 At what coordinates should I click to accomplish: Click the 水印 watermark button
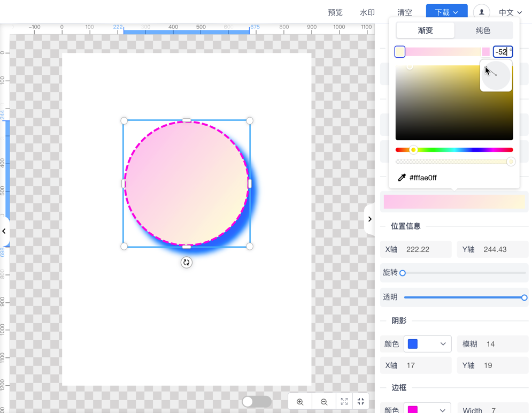pyautogui.click(x=367, y=12)
